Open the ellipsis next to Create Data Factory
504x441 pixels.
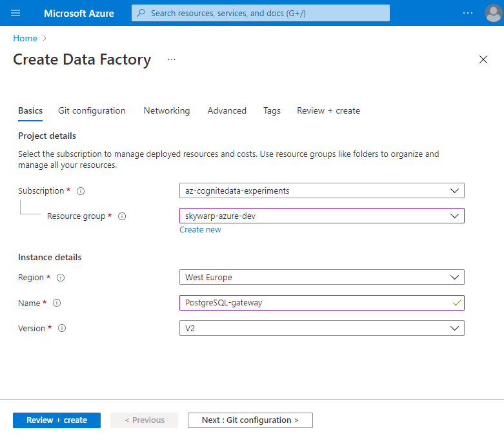click(x=172, y=59)
